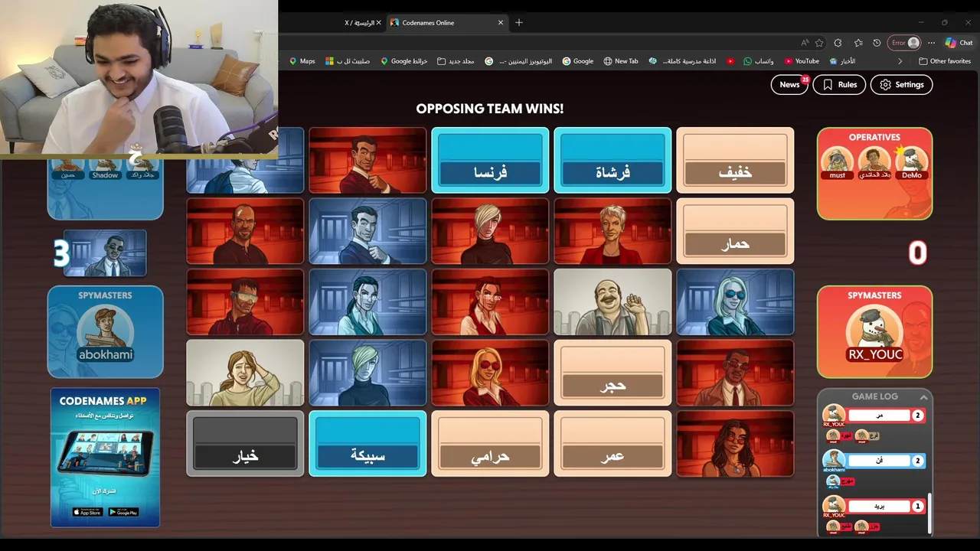Open the News panel
The height and width of the screenshot is (551, 980).
(789, 85)
